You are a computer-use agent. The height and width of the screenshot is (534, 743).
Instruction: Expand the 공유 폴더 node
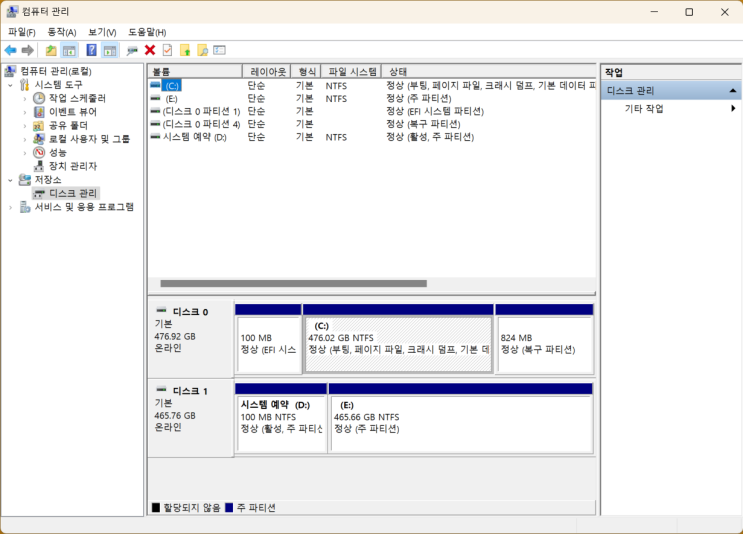(x=25, y=126)
